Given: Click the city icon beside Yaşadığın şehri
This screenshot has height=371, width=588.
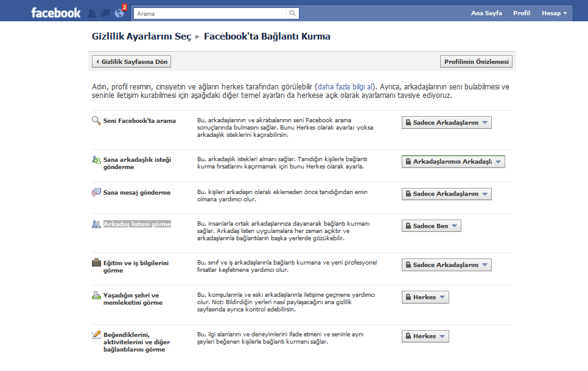Looking at the screenshot, I should [96, 296].
